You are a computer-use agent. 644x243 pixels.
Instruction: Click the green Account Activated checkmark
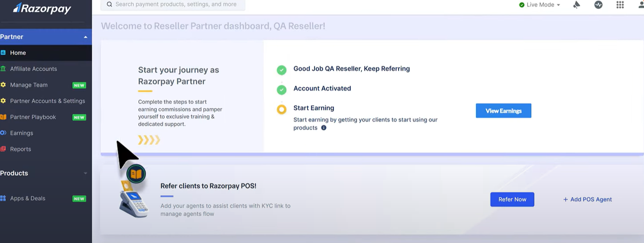point(282,90)
